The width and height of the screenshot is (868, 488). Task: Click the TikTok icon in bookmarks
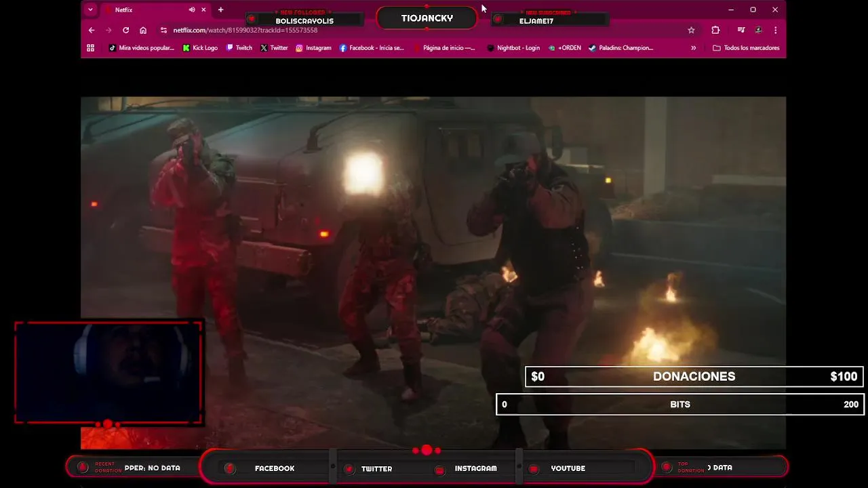pos(113,48)
